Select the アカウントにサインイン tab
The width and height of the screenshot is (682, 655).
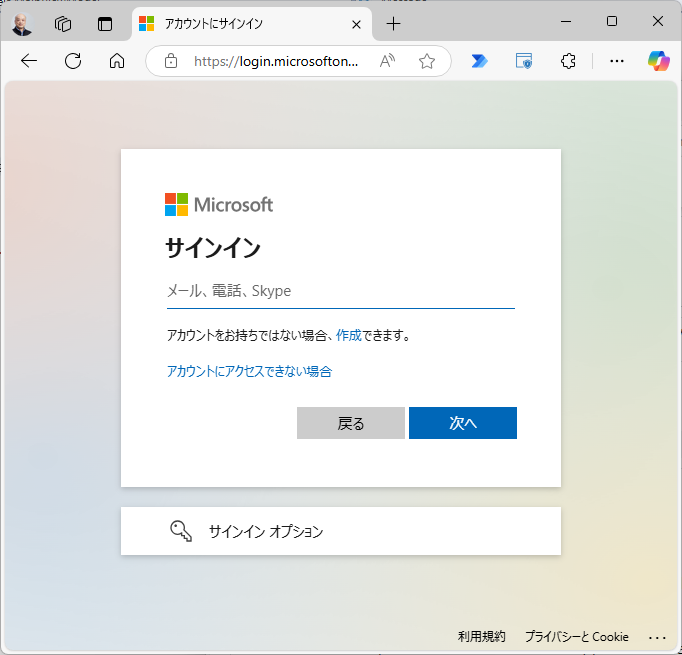251,24
